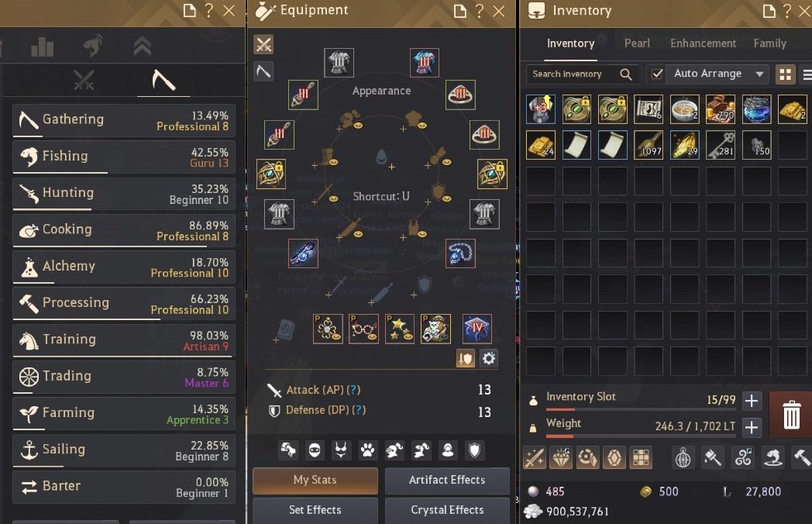Switch to grid view in inventory
Screen dimensions: 812x524
tap(785, 74)
